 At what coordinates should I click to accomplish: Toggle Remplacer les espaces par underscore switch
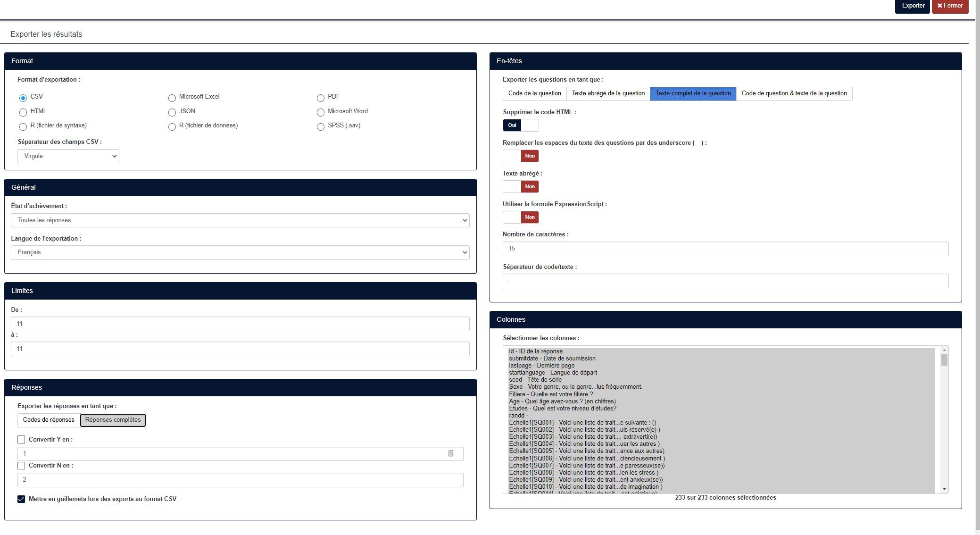coord(521,156)
